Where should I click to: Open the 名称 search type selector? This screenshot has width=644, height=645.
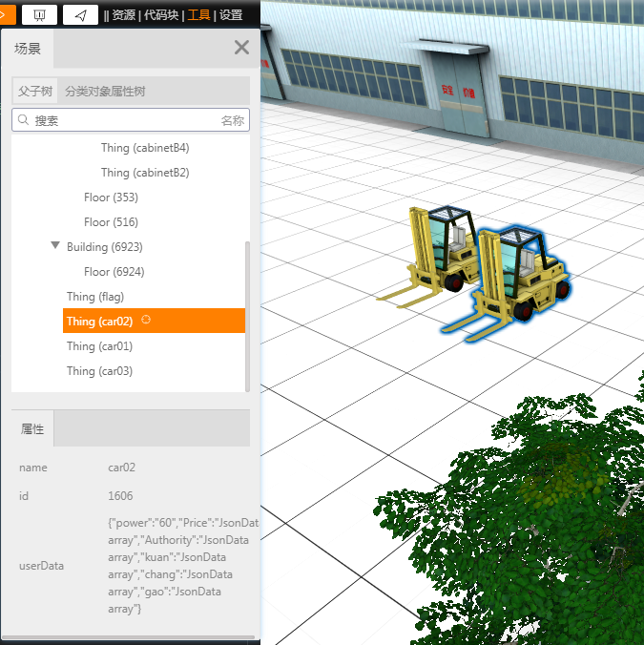pyautogui.click(x=233, y=120)
